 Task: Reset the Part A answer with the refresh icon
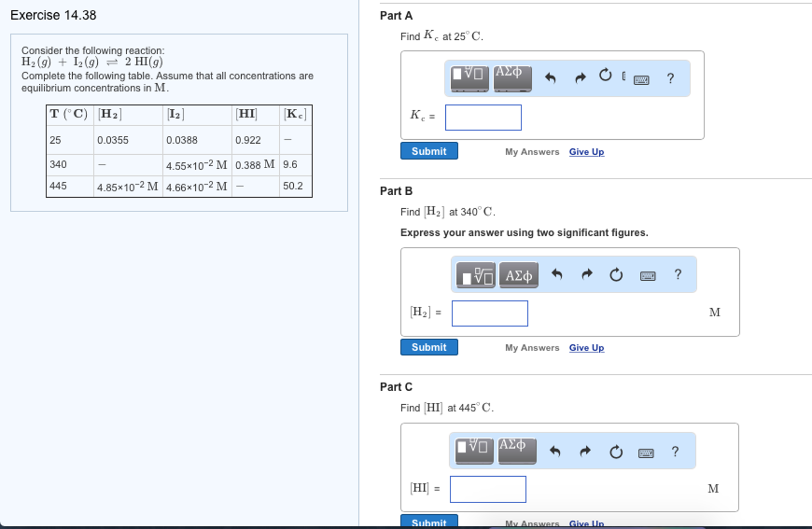[605, 76]
